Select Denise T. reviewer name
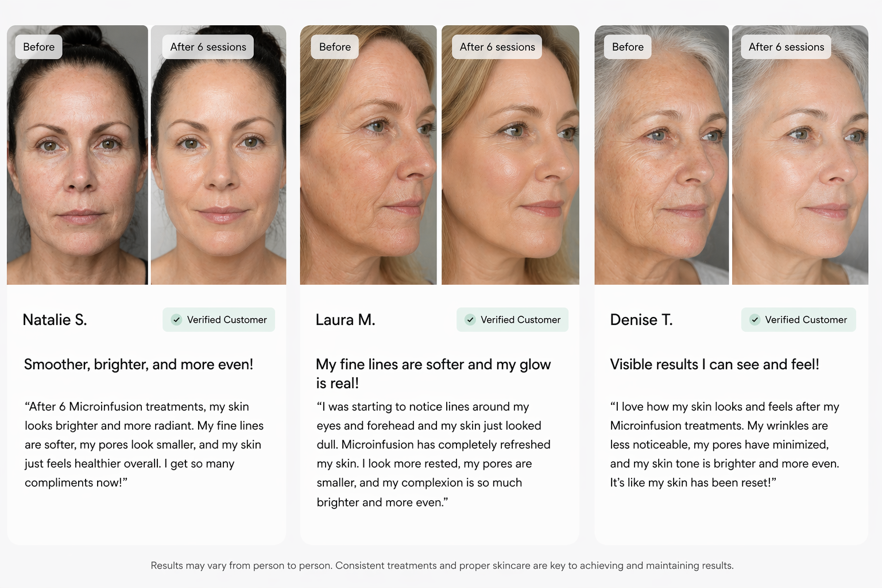 [641, 320]
